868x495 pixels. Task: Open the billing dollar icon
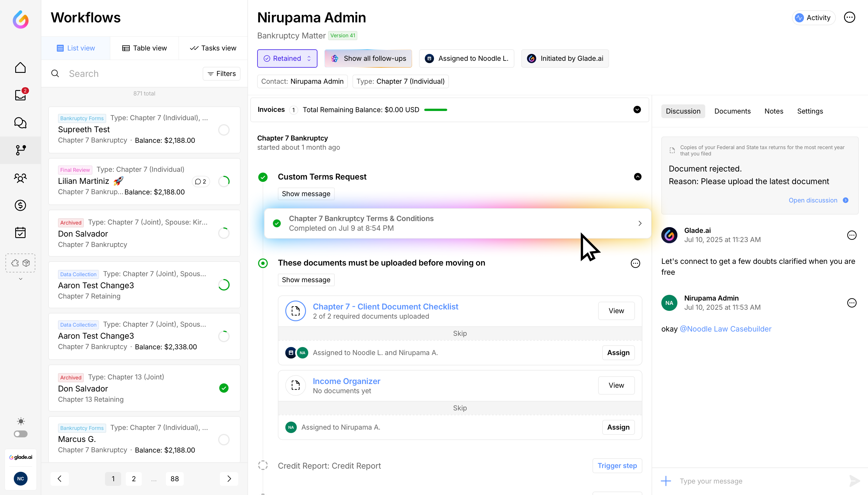[20, 205]
